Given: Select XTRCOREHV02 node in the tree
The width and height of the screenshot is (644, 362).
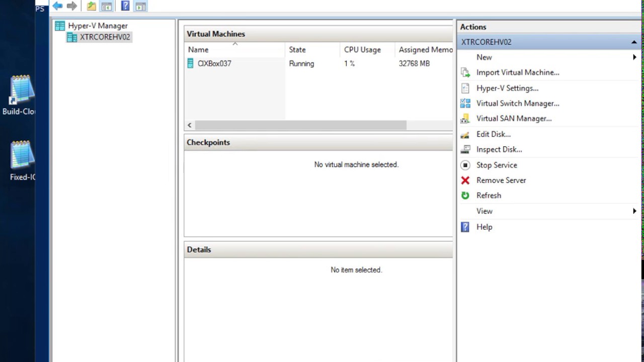Looking at the screenshot, I should (x=105, y=37).
